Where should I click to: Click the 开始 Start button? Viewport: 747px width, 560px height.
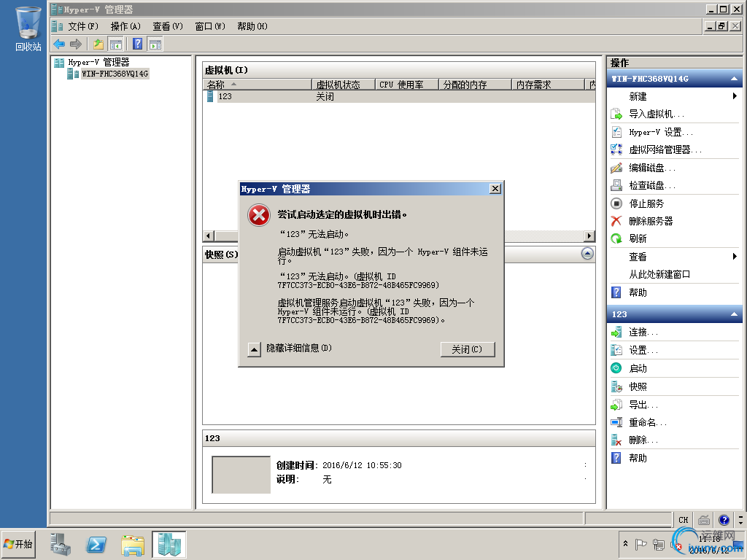pos(18,544)
